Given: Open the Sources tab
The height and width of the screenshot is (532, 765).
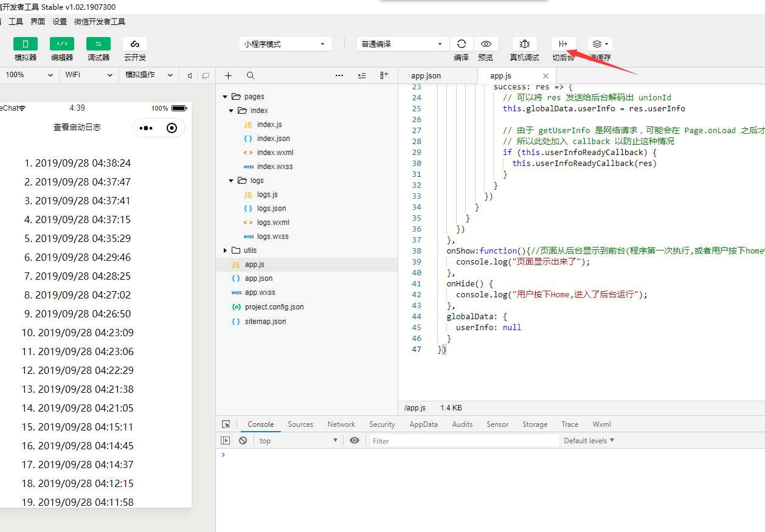Looking at the screenshot, I should [x=300, y=424].
